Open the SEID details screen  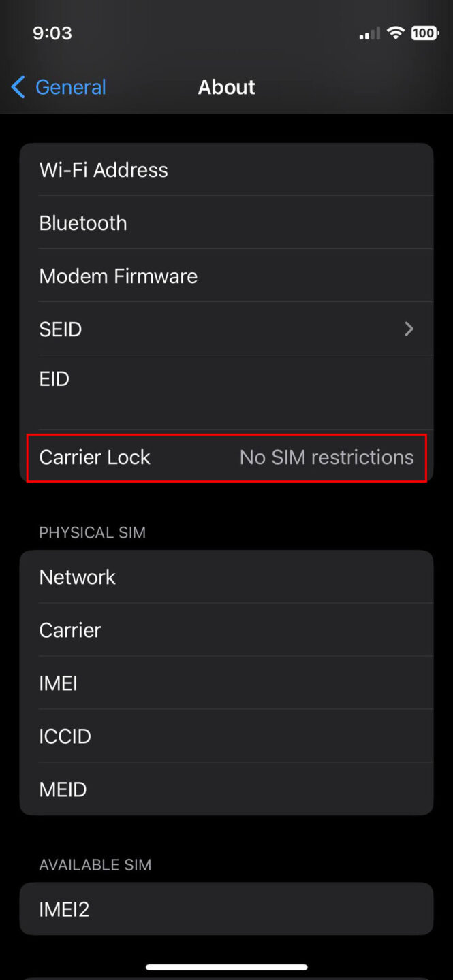click(226, 329)
